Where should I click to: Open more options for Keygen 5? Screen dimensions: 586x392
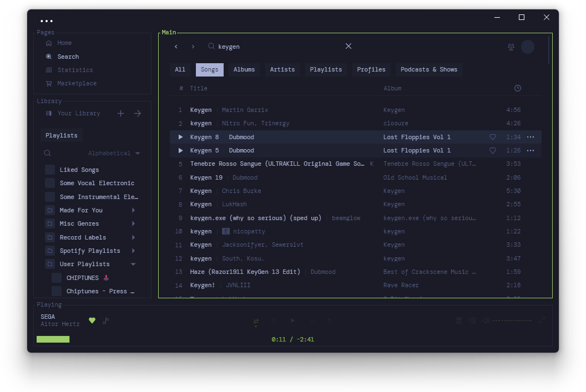[x=531, y=150]
